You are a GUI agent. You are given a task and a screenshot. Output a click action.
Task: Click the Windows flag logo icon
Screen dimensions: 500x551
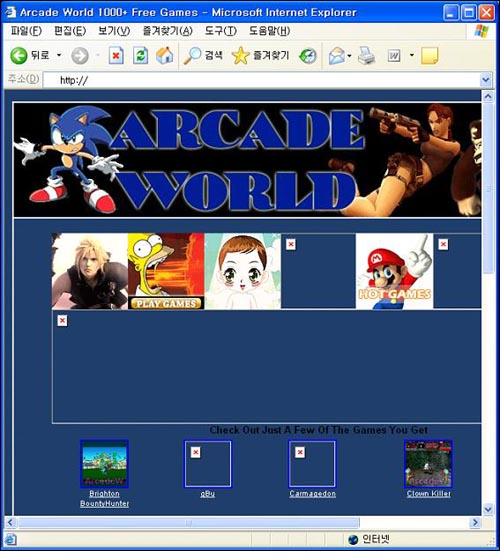[481, 31]
